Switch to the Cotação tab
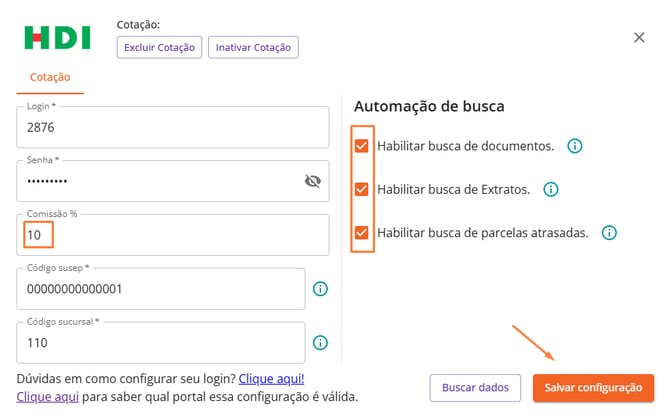Image resolution: width=670 pixels, height=419 pixels. pos(50,77)
